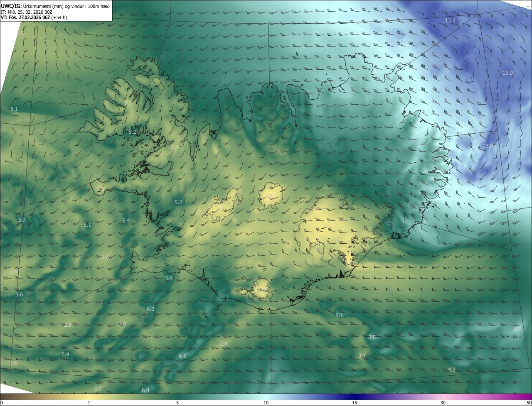Click the 5.6 value label on the map
532x406 pixels.
coord(19,295)
